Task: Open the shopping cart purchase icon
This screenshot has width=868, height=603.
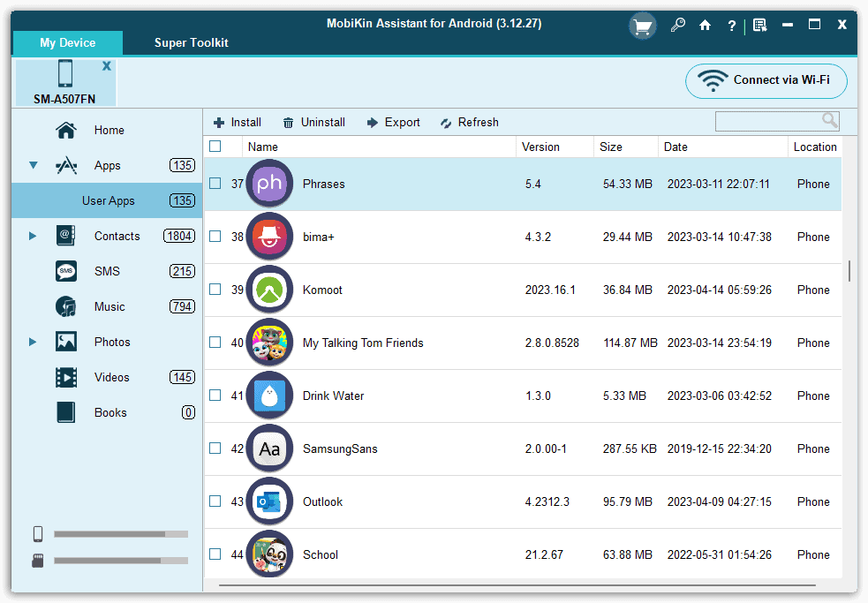Action: coord(642,26)
